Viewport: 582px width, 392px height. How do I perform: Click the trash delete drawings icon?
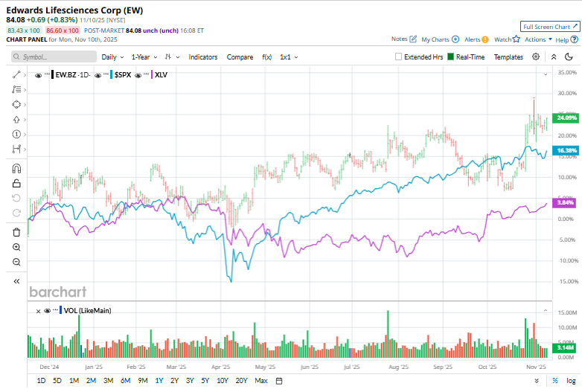click(x=16, y=232)
